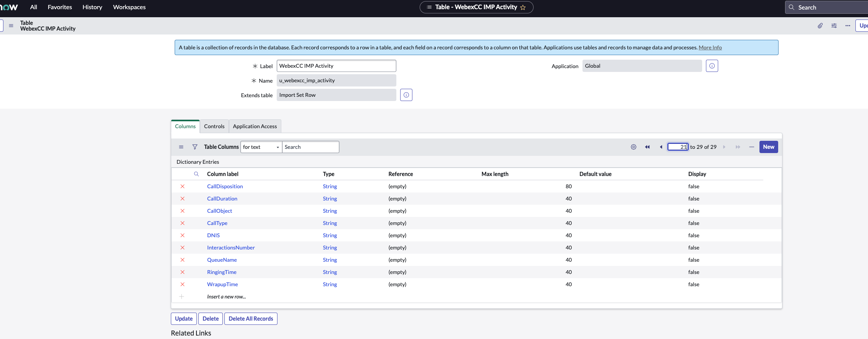Go to next page of columns
The image size is (868, 339).
pos(724,147)
